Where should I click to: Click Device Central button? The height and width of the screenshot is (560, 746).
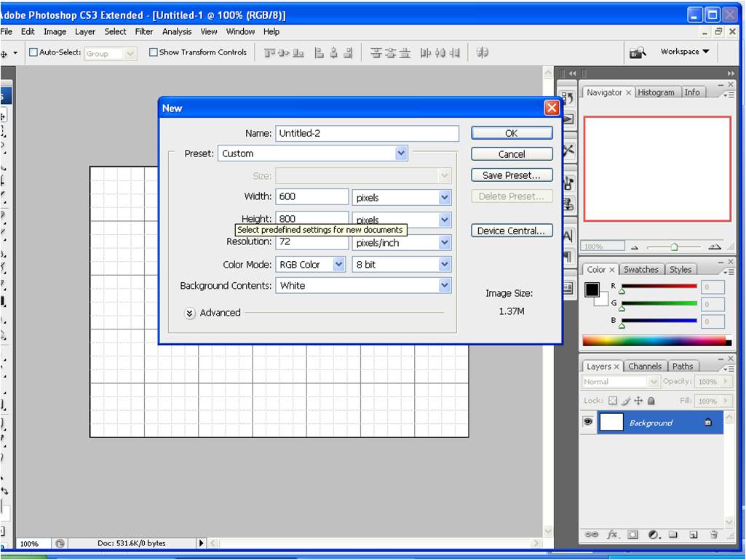(512, 231)
